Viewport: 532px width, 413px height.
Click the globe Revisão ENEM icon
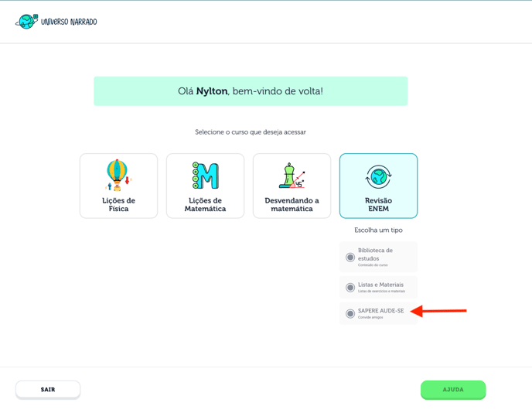click(378, 176)
